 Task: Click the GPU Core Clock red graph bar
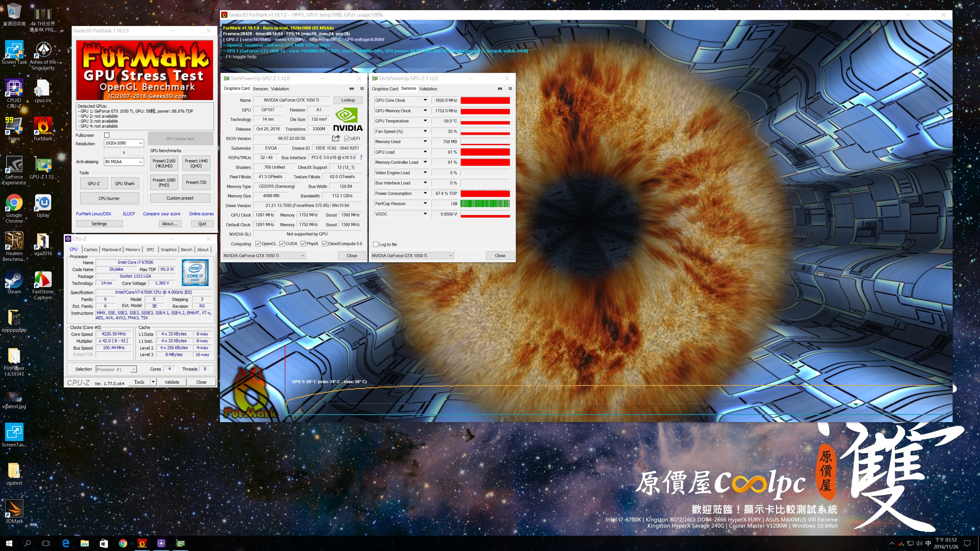485,101
